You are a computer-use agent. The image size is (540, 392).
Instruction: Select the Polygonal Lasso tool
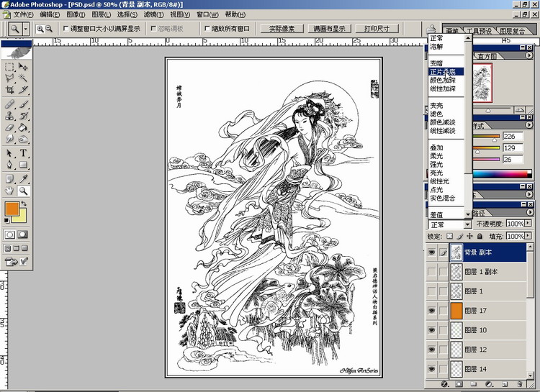click(x=9, y=78)
